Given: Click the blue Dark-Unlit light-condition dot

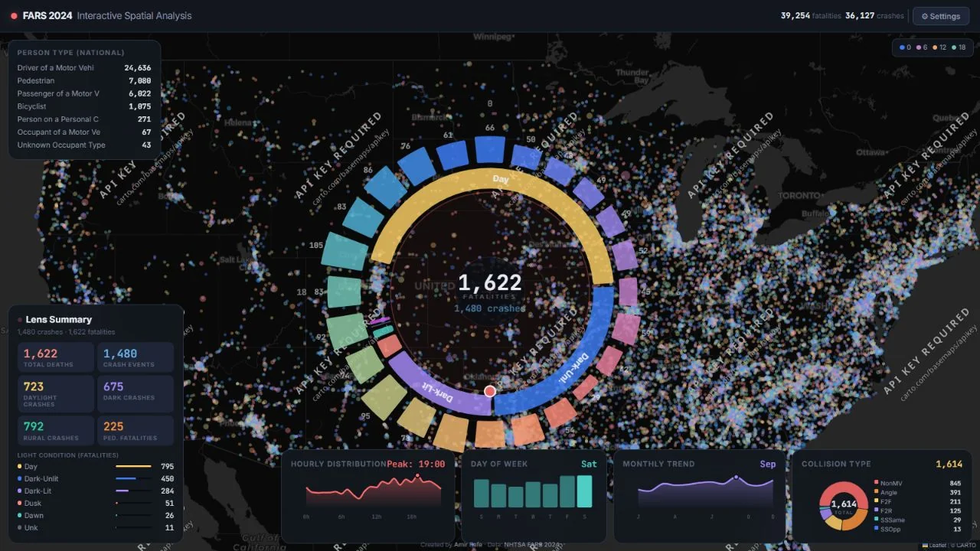Looking at the screenshot, I should (x=20, y=478).
